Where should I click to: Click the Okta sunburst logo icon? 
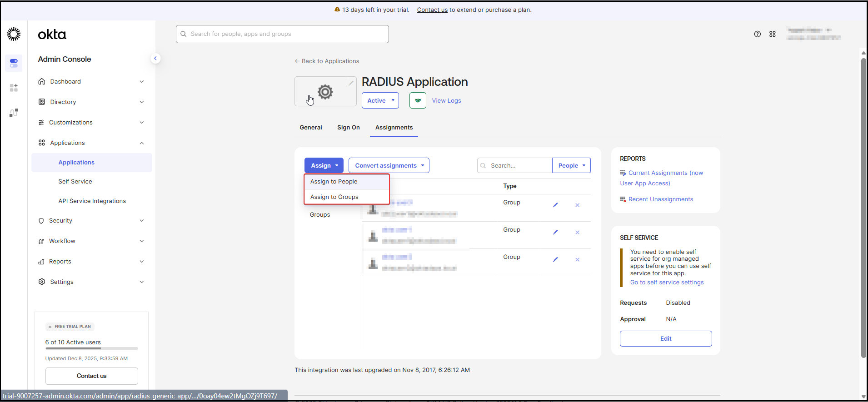click(14, 34)
